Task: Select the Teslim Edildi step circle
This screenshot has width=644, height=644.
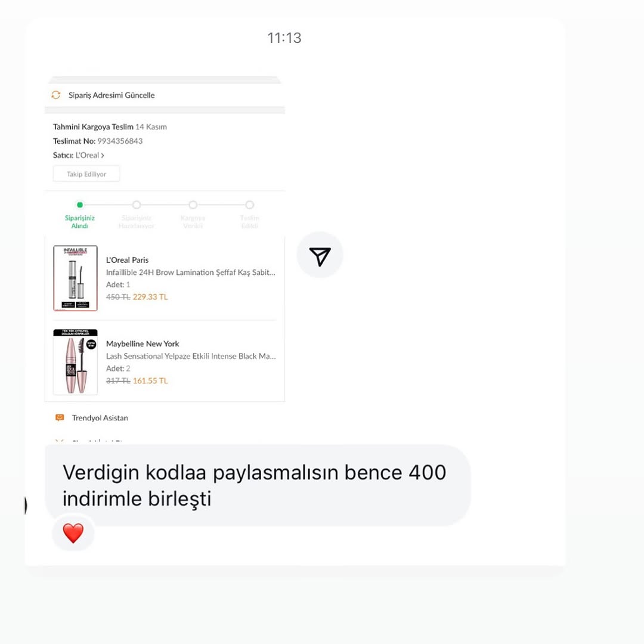Action: click(x=249, y=205)
